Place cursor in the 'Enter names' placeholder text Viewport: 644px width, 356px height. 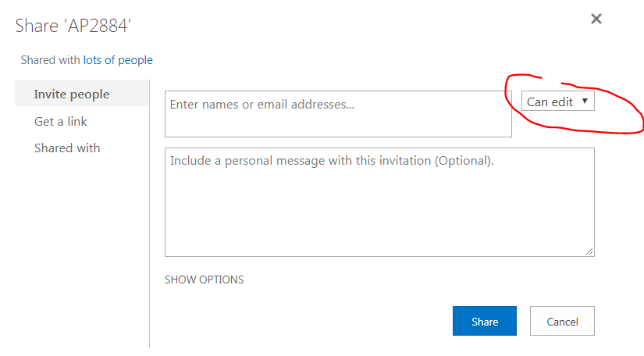coord(262,104)
